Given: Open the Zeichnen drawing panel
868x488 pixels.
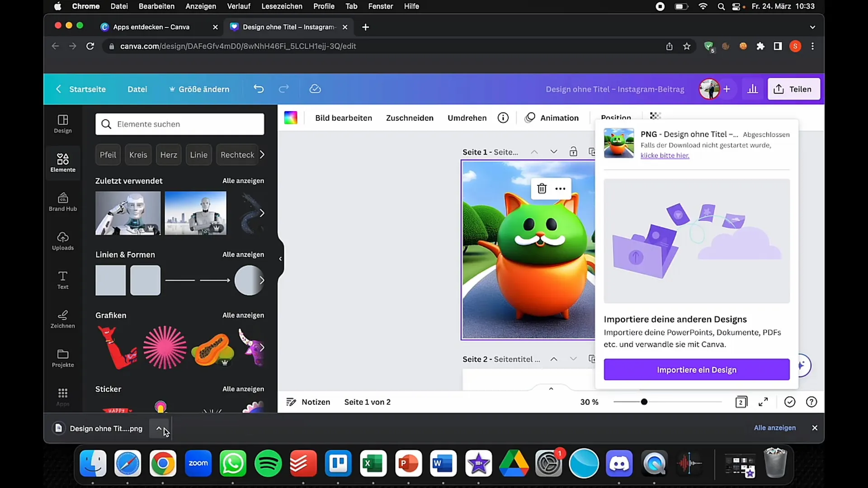Looking at the screenshot, I should pyautogui.click(x=63, y=319).
